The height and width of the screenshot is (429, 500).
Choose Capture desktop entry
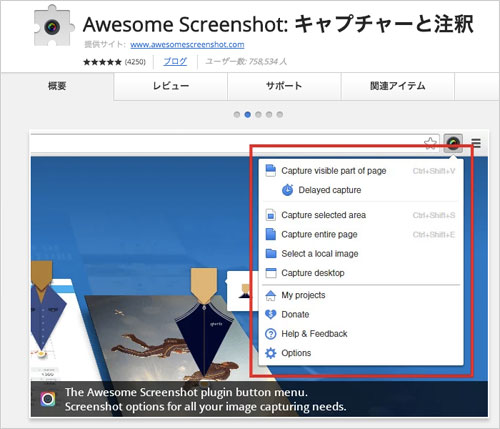coord(313,273)
